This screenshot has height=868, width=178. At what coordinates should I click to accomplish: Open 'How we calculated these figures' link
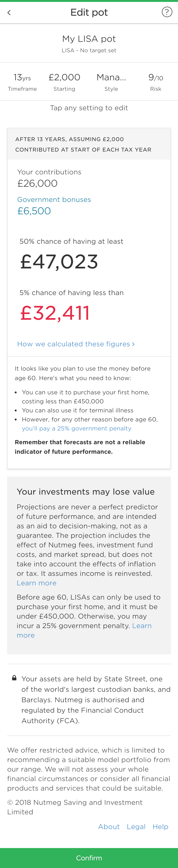pyautogui.click(x=73, y=344)
